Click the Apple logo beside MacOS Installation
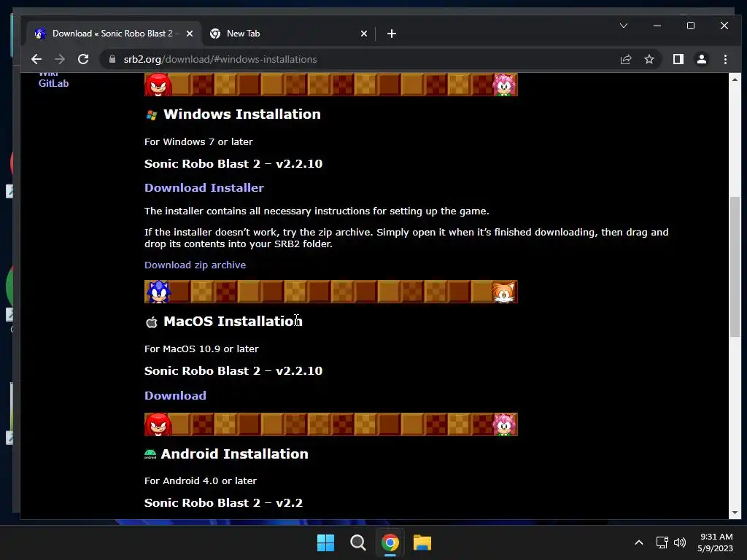This screenshot has height=560, width=747. tap(152, 322)
